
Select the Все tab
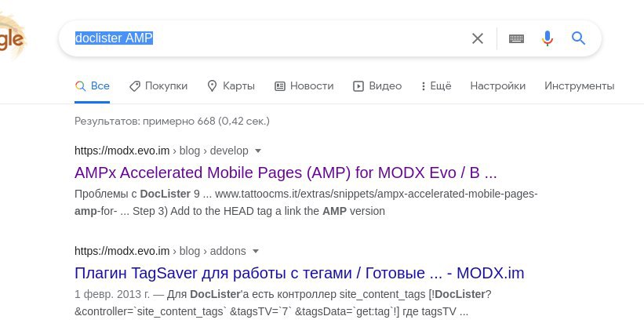tap(93, 85)
